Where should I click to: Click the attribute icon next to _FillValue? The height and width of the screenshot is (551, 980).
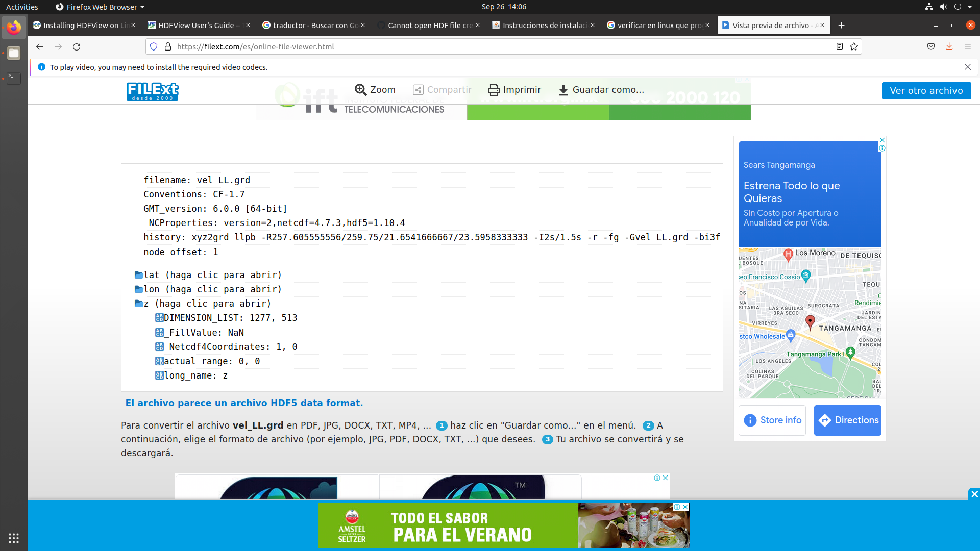(x=159, y=332)
